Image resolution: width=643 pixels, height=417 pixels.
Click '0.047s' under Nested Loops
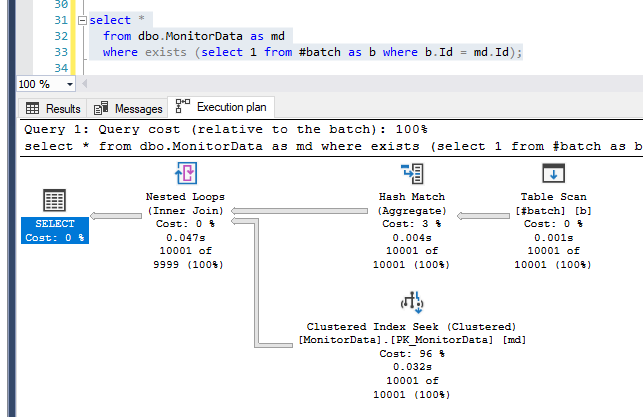coord(185,237)
